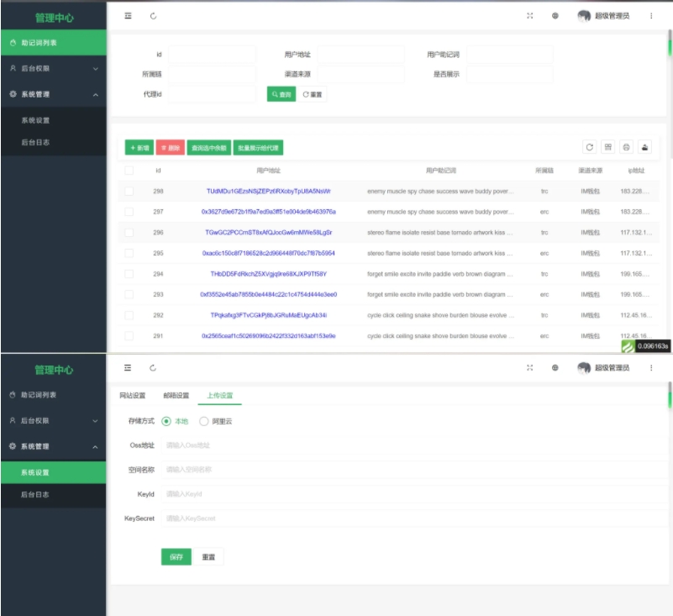The height and width of the screenshot is (616, 673).
Task: Click the green 保存 button
Action: click(176, 556)
